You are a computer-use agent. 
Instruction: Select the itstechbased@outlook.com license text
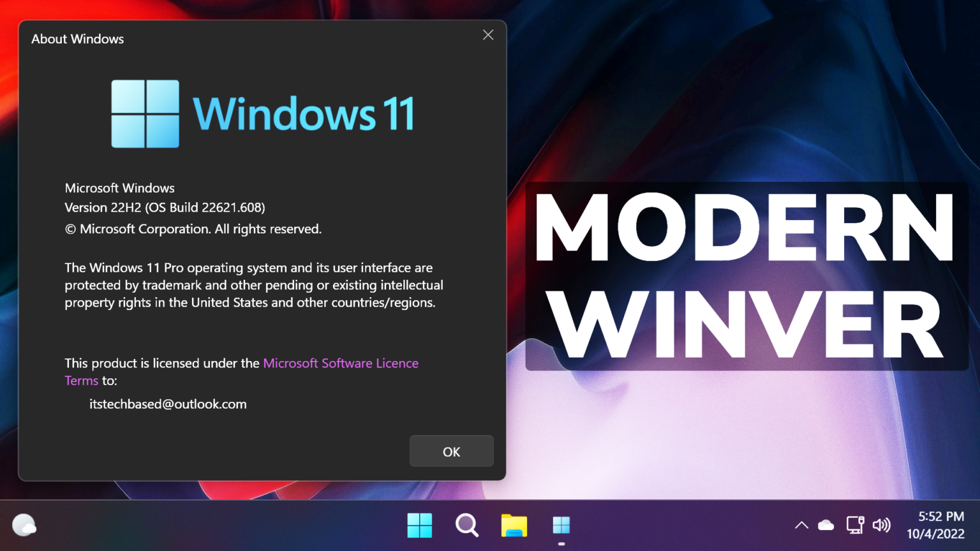point(168,404)
